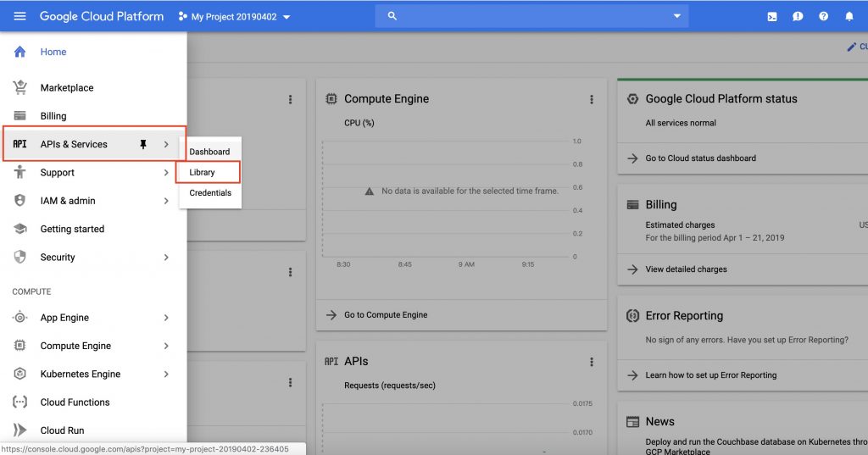Click the APIs card title
This screenshot has height=455, width=868.
coord(356,361)
